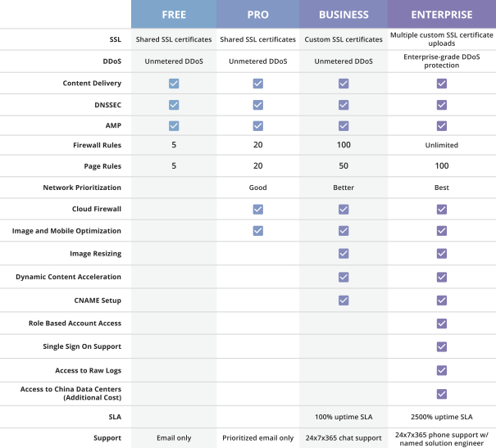Image resolution: width=496 pixels, height=448 pixels.
Task: Open the ENTERPRISE plan header
Action: tap(441, 15)
